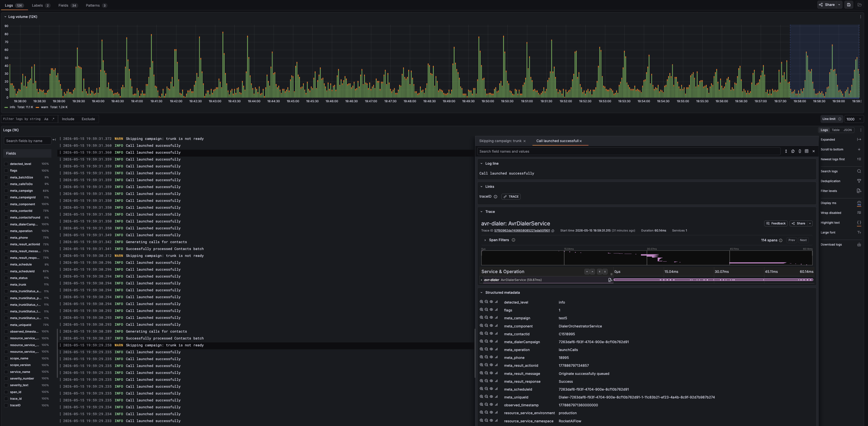Viewport: 868px width, 426px height.
Task: Click Deduplication filter icon
Action: pos(859,181)
